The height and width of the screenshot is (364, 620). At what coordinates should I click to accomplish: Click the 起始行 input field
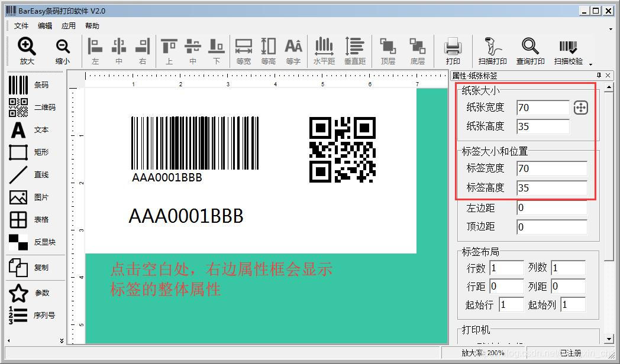click(x=512, y=305)
